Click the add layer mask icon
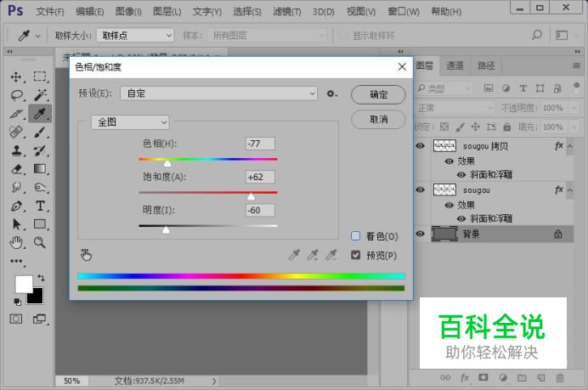The height and width of the screenshot is (390, 588). (x=483, y=377)
